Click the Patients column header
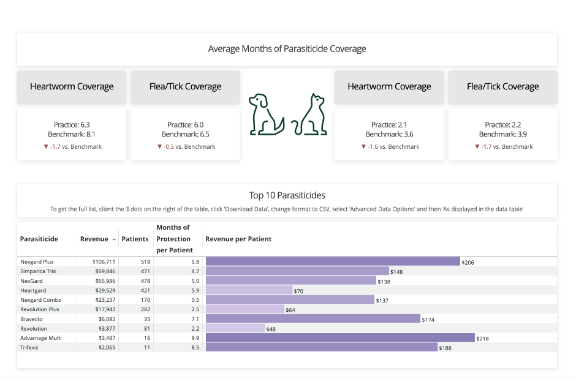This screenshot has width=576, height=392. [135, 239]
